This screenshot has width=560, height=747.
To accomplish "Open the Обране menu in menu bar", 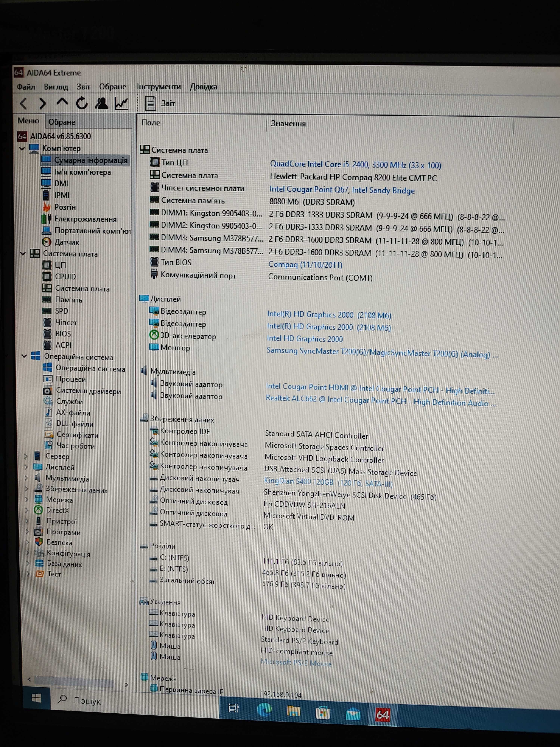I will 112,87.
